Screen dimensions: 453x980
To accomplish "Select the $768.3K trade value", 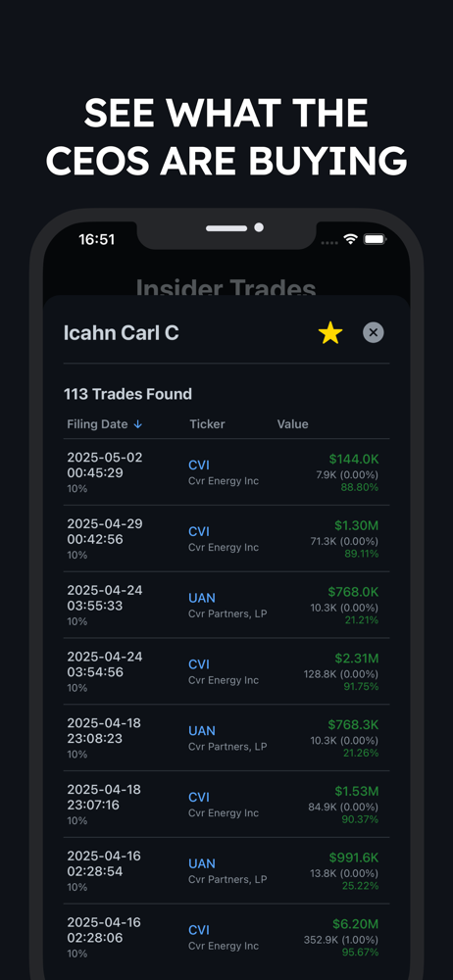I will 354,724.
